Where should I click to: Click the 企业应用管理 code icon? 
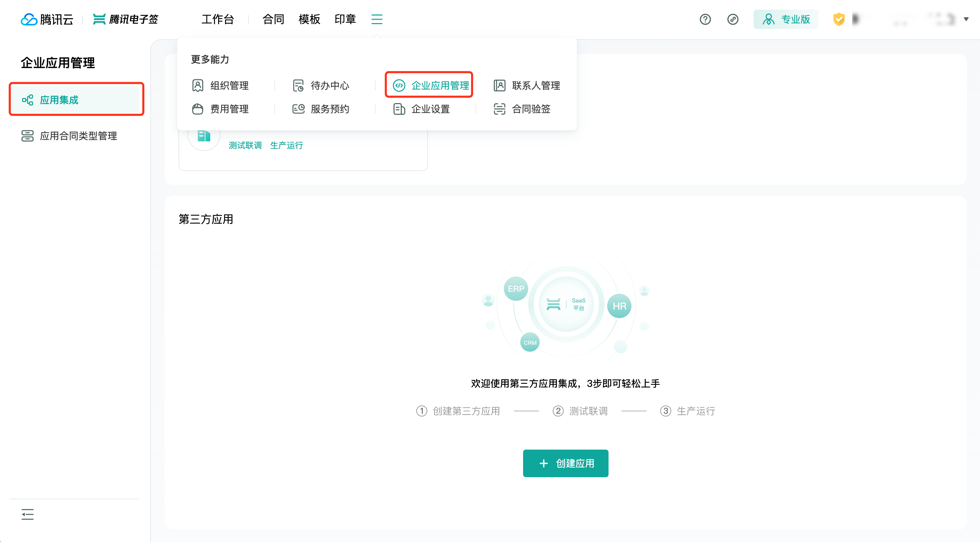399,85
